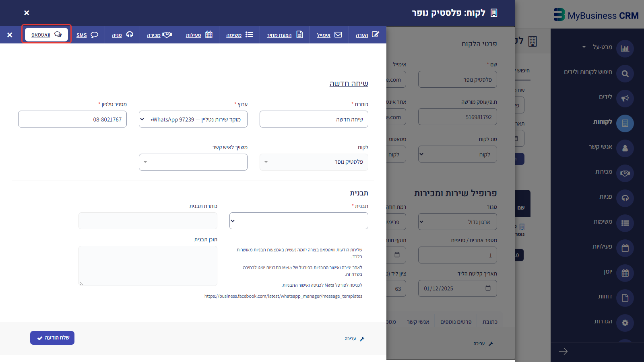
Task: Open the מכירה sale tab
Action: click(159, 35)
